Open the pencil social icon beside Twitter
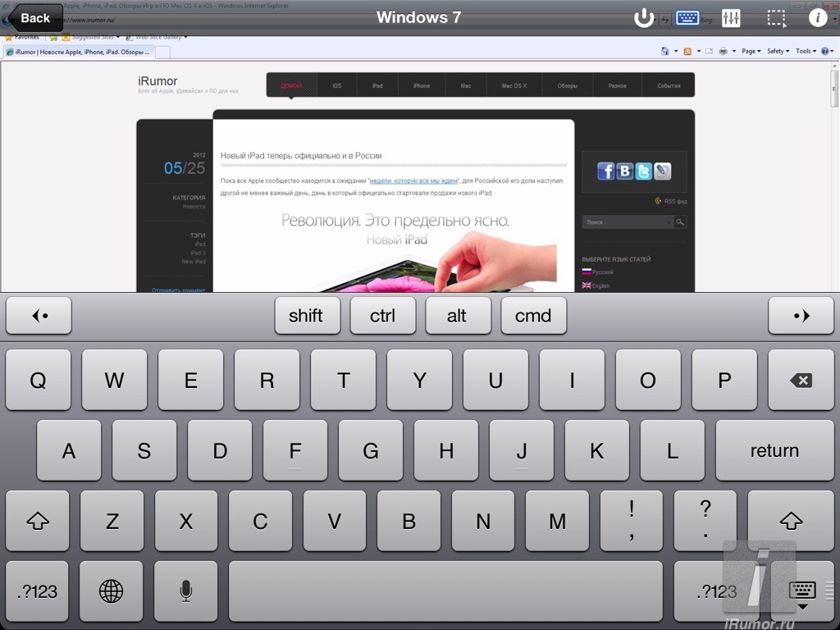Image resolution: width=840 pixels, height=630 pixels. (x=663, y=171)
